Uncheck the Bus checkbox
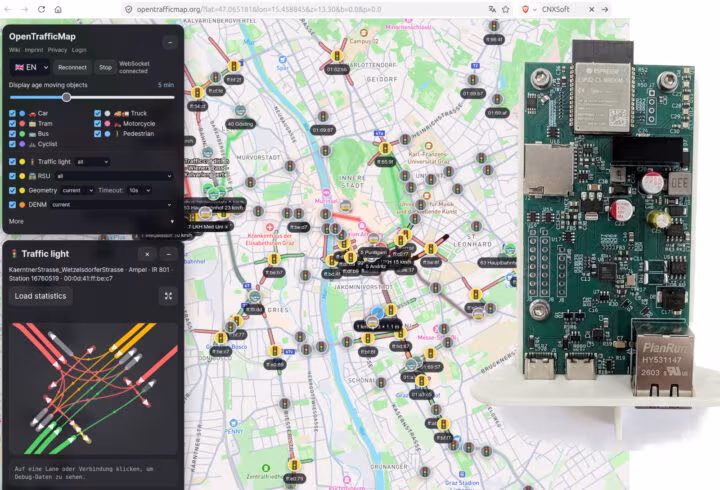 click(12, 134)
